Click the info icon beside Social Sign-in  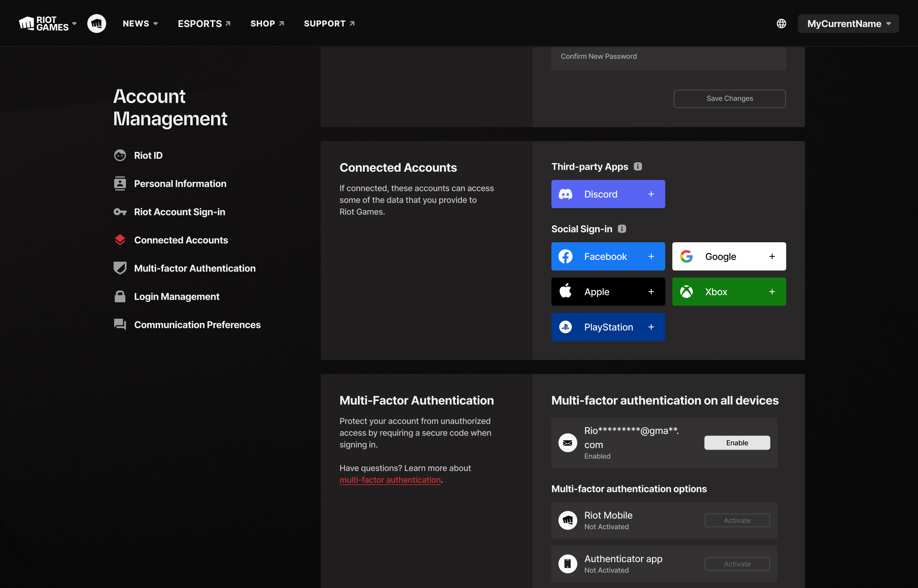point(622,229)
